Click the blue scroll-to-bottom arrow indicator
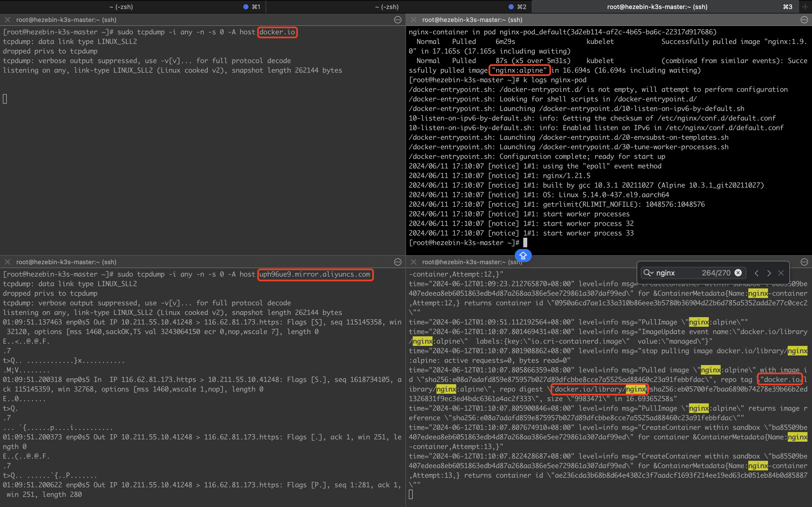This screenshot has width=812, height=507. pos(523,256)
